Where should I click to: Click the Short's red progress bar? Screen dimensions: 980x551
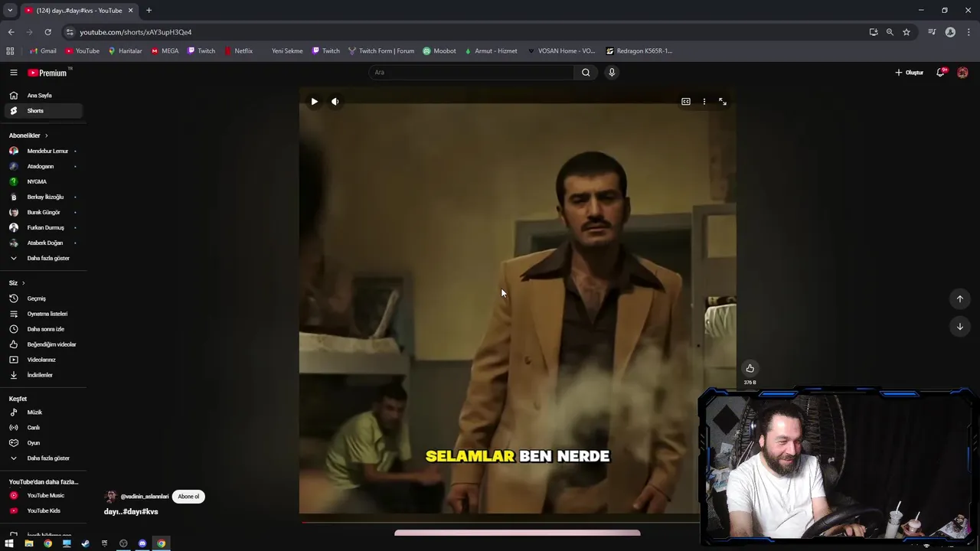(499, 523)
